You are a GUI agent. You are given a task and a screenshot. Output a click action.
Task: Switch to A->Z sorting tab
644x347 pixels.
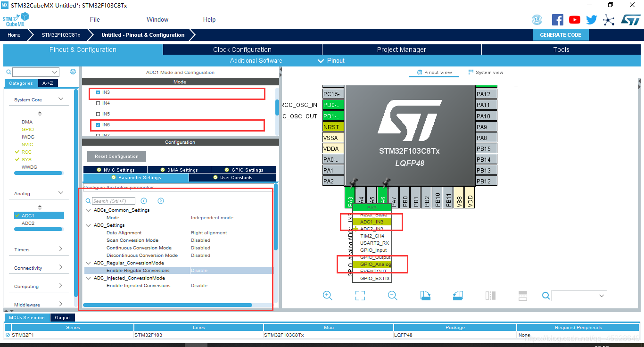48,83
